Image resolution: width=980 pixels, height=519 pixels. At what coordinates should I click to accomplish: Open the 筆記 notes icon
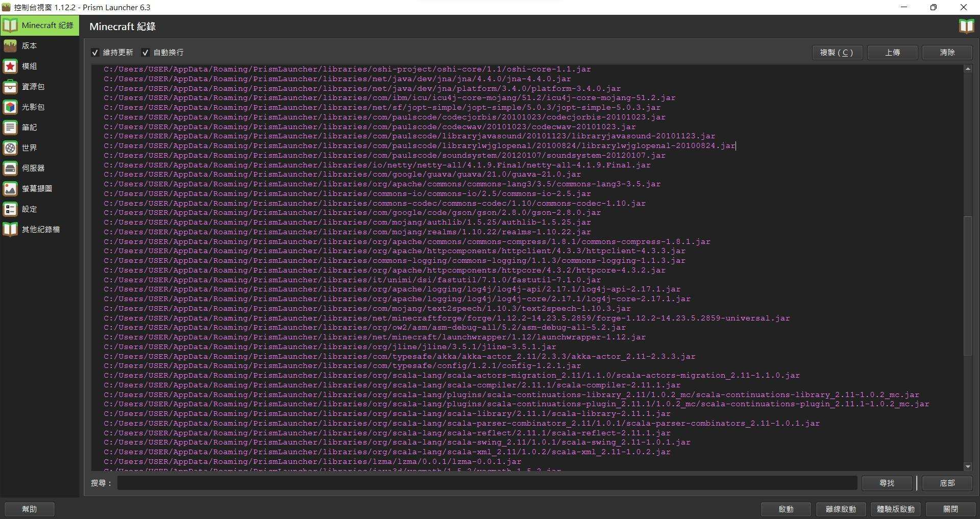click(10, 127)
